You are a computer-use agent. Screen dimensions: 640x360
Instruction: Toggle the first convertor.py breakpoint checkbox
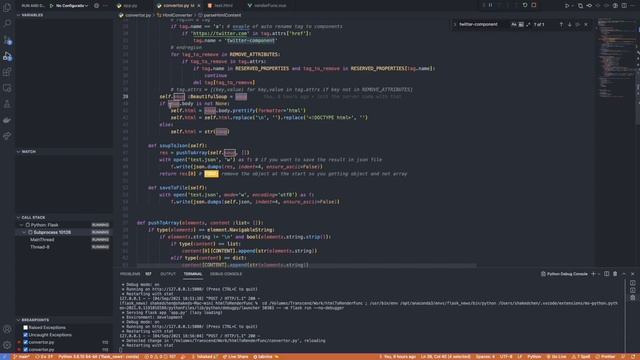26,342
